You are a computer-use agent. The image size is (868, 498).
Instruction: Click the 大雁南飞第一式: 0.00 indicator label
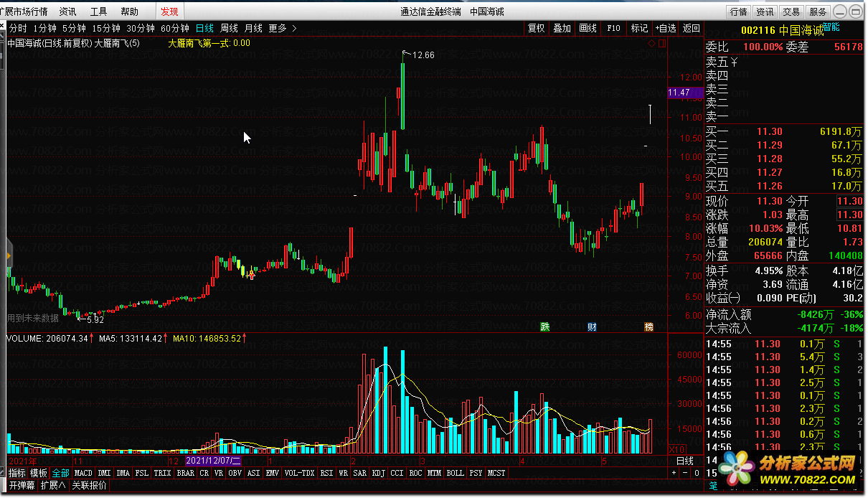point(209,43)
